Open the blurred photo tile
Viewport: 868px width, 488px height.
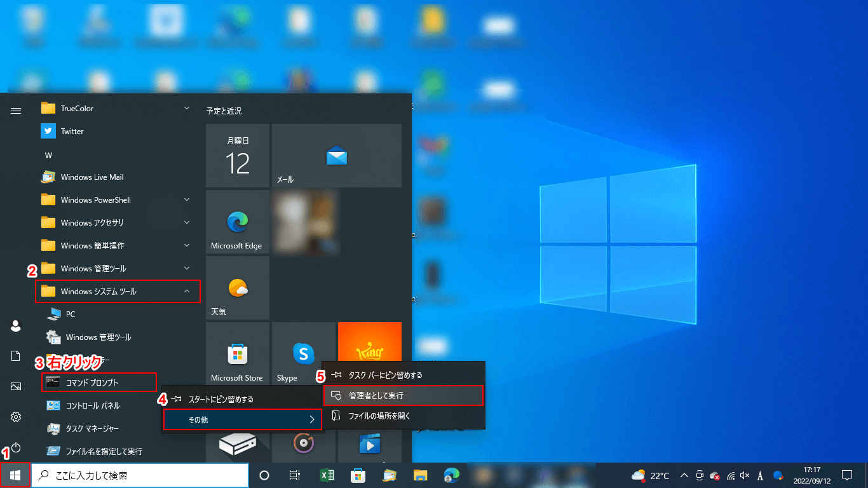click(x=304, y=222)
